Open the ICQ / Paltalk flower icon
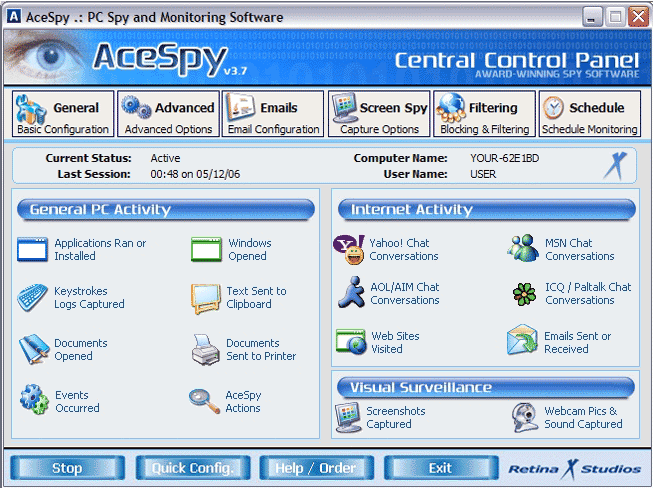 [524, 293]
